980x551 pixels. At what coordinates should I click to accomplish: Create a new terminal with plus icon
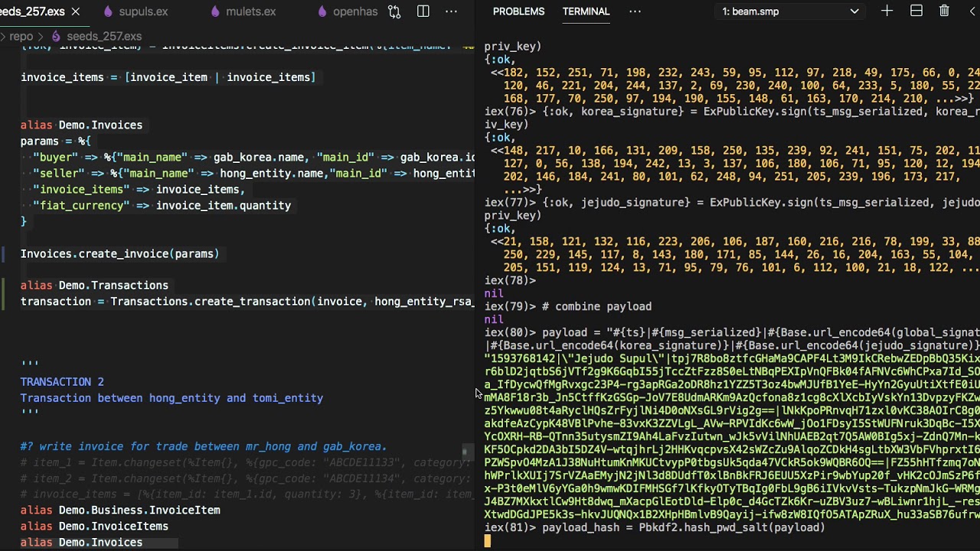click(887, 11)
